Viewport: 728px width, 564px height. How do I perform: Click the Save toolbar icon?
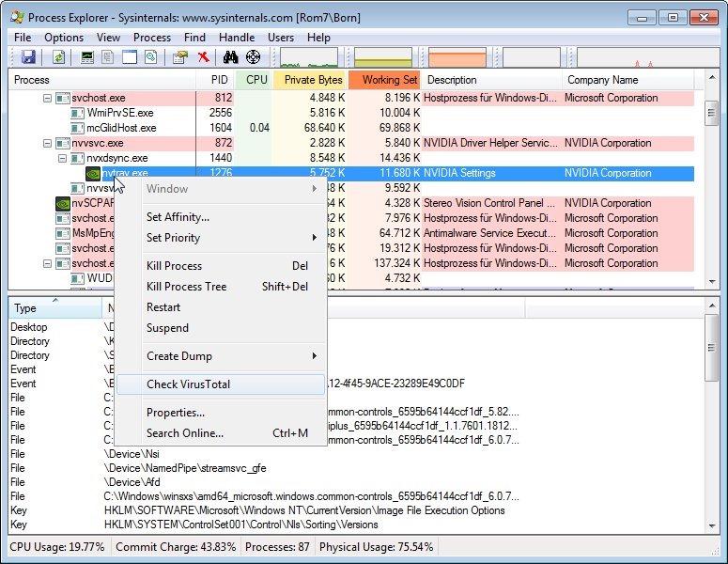[29, 57]
